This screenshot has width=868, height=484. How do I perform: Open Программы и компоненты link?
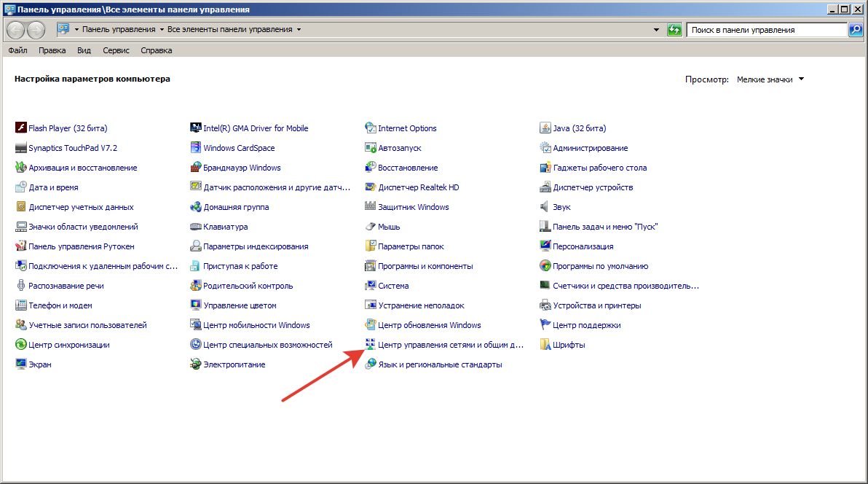[425, 266]
